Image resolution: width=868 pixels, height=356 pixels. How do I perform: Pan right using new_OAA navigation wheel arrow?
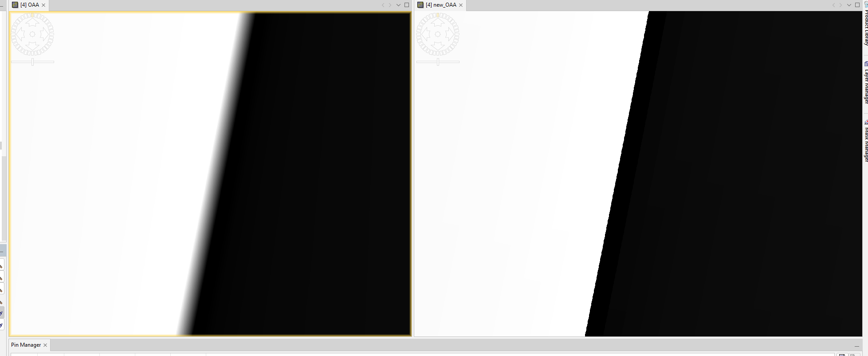[449, 34]
